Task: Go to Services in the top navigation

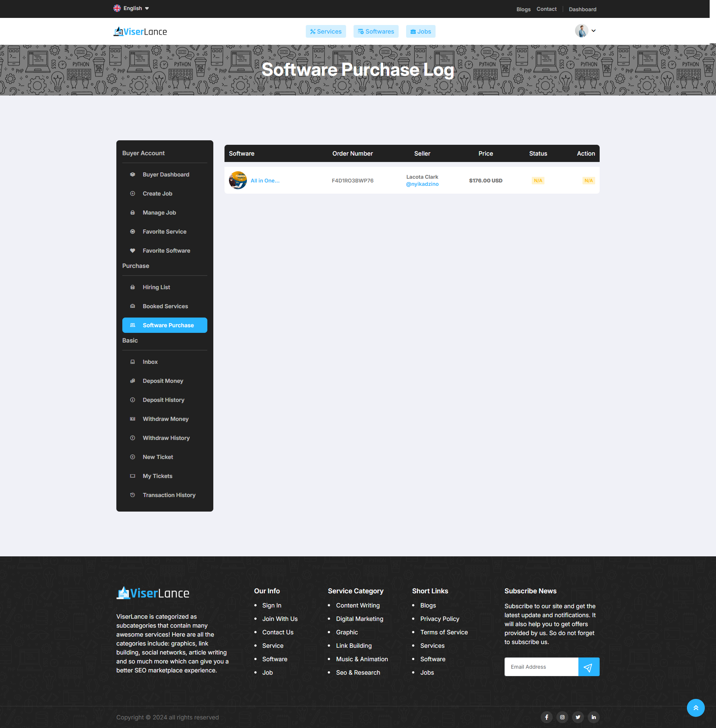Action: tap(326, 32)
